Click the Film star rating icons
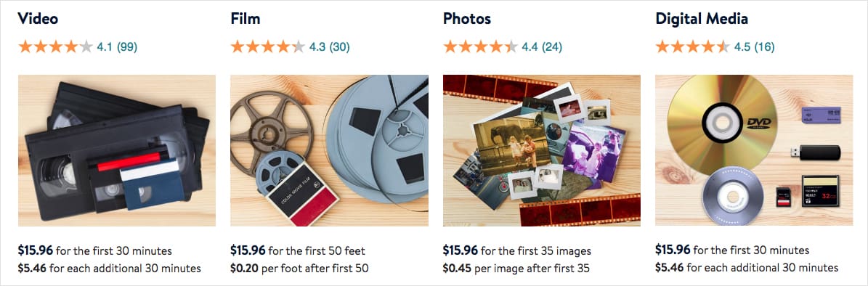Screen dimensions: 868x286 (x=268, y=46)
